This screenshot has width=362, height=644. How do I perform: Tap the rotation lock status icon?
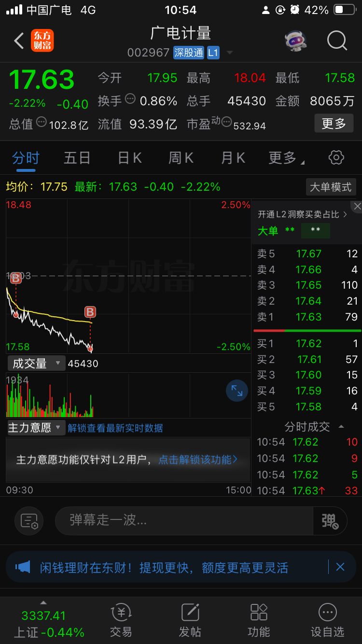280,10
